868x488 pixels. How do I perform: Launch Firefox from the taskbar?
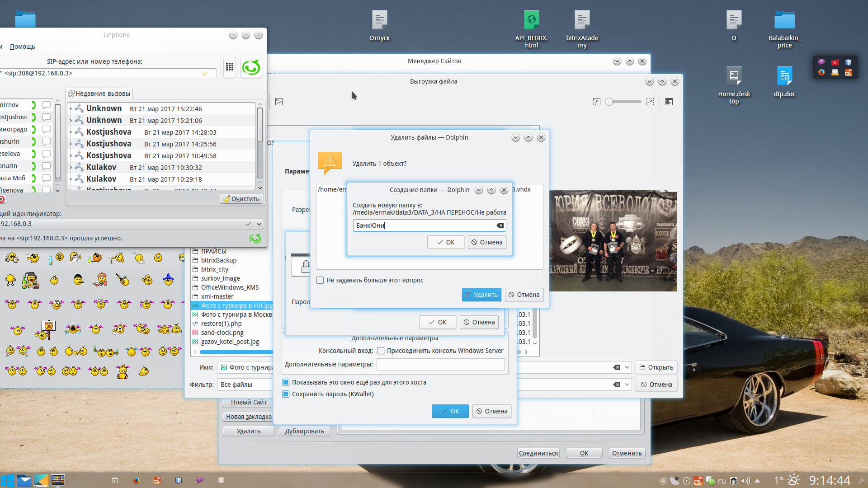pyautogui.click(x=136, y=480)
